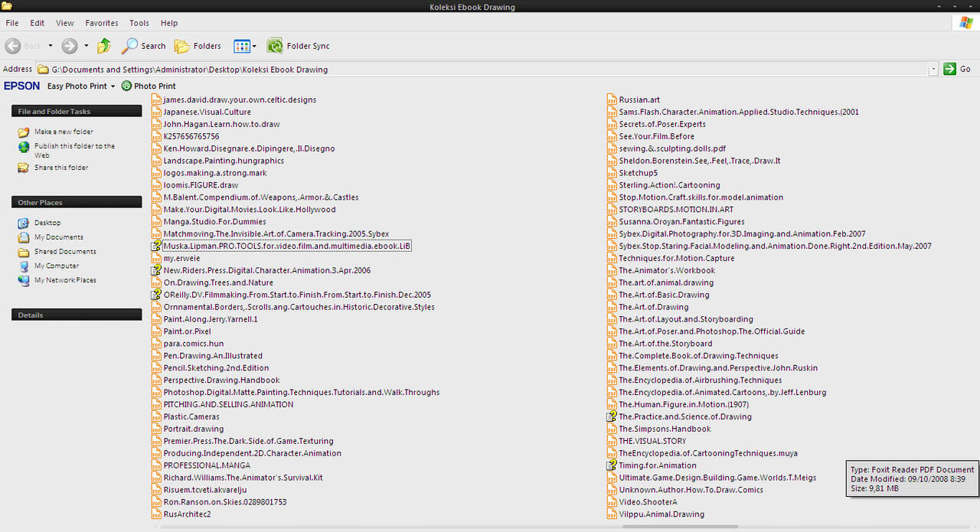Select the Video.ShooterA PDF icon
The height and width of the screenshot is (532, 980).
coord(612,502)
